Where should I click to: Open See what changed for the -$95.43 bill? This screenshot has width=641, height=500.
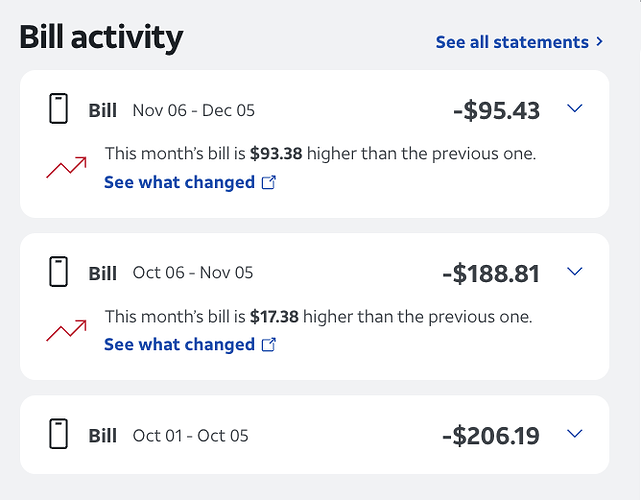tap(179, 182)
